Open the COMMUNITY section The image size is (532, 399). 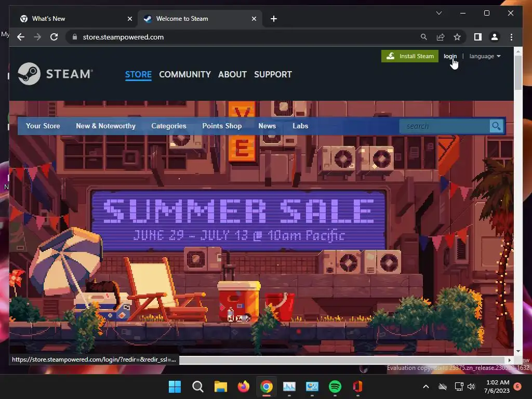(185, 74)
